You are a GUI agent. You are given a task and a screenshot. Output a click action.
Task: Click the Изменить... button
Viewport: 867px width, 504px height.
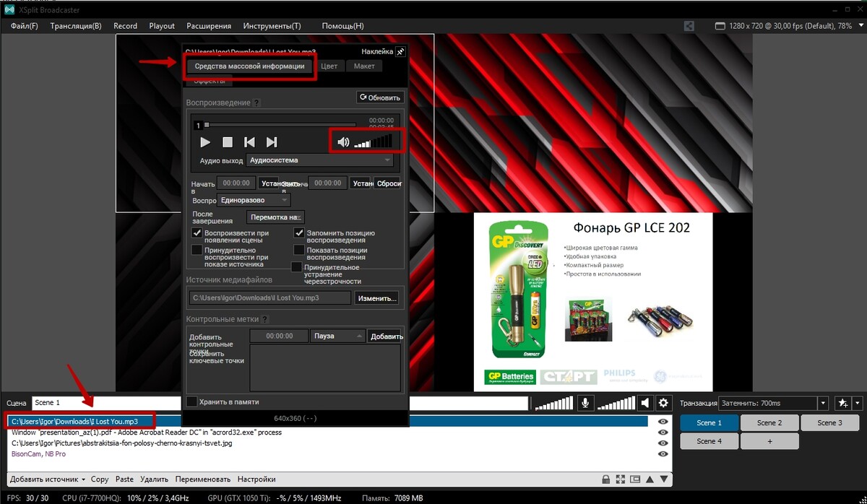click(377, 297)
